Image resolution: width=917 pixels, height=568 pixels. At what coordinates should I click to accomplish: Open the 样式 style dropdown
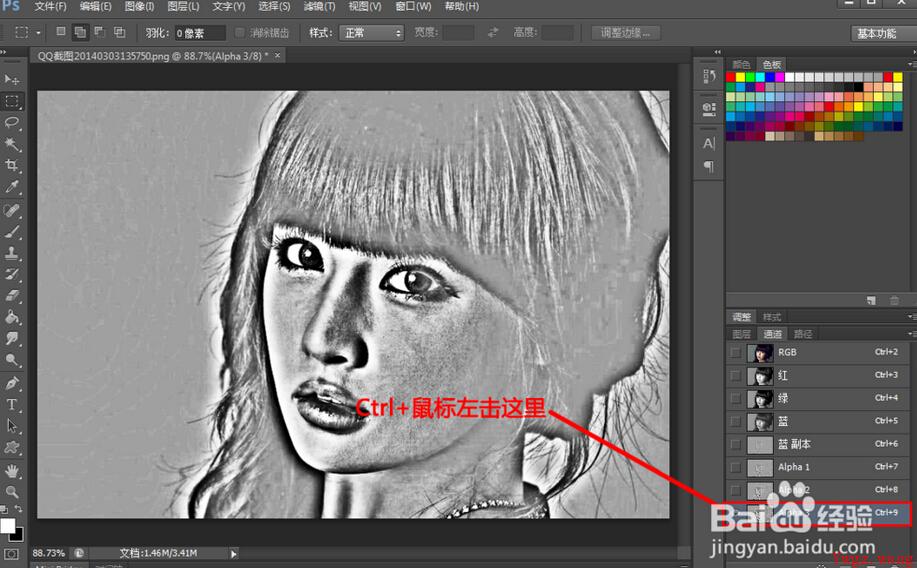click(371, 33)
